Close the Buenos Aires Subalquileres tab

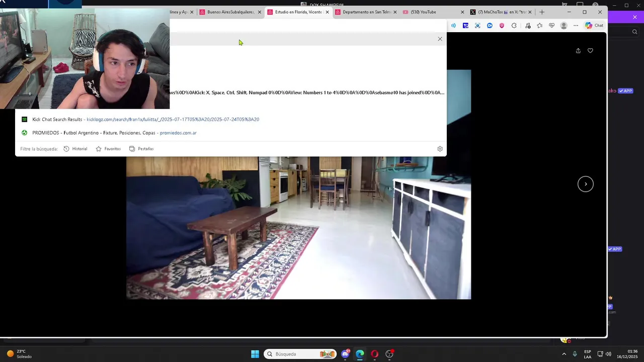tap(260, 12)
